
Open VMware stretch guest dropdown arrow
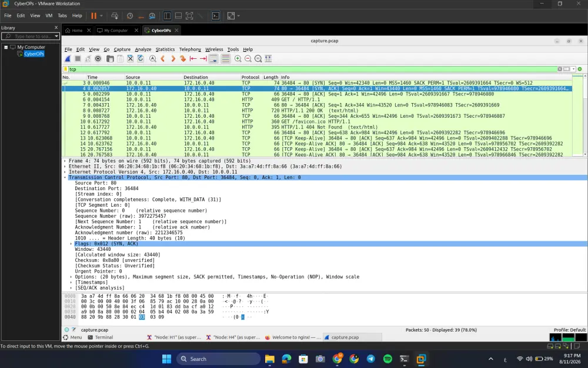point(239,16)
